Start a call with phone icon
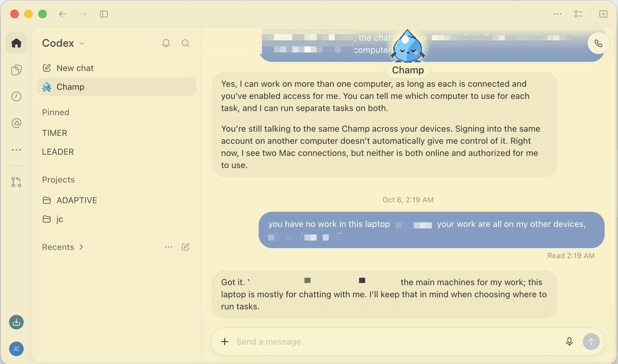Screen dimensions: 618x364 click(x=598, y=43)
